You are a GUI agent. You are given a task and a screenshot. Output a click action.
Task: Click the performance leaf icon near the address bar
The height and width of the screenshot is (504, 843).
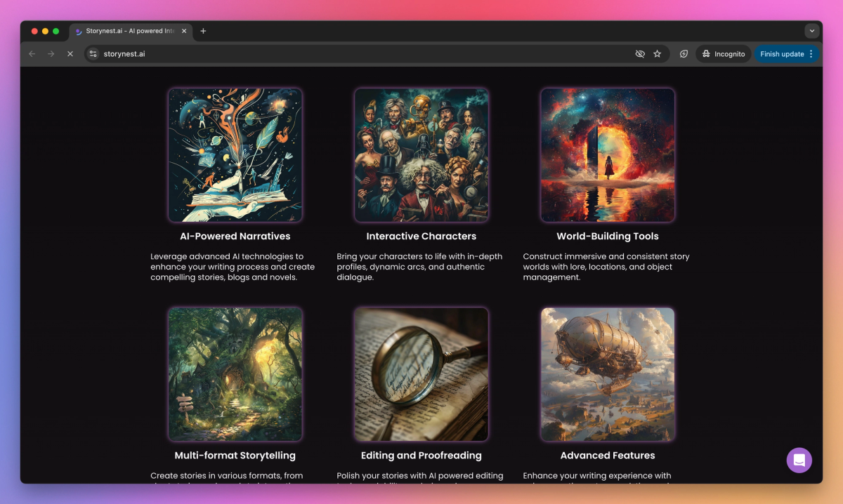684,53
